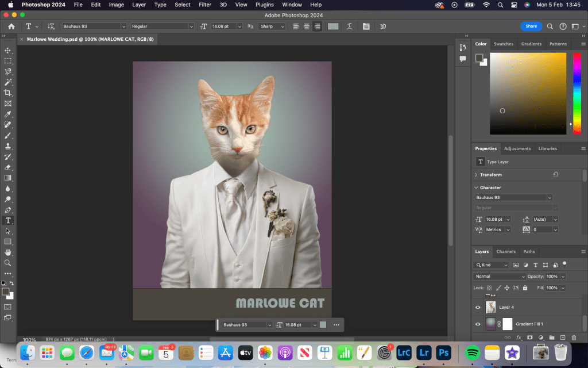This screenshot has width=588, height=368.
Task: Switch to the Channels tab
Action: [506, 251]
